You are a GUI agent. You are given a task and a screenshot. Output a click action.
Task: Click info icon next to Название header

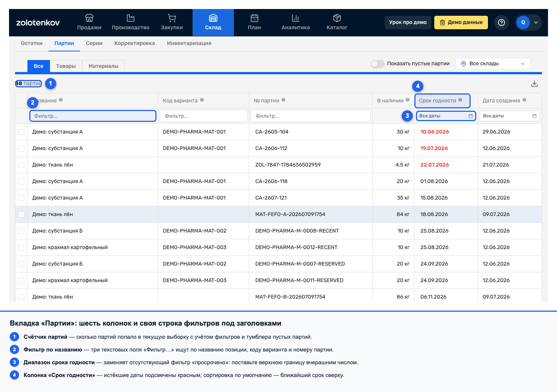[x=61, y=100]
